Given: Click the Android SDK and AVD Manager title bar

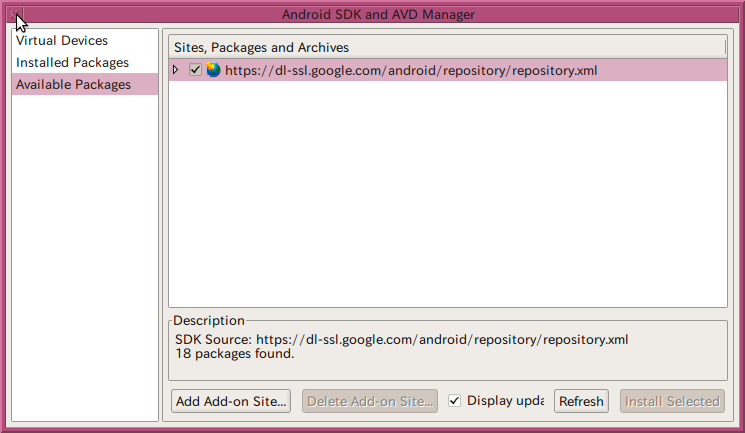Looking at the screenshot, I should pos(378,14).
